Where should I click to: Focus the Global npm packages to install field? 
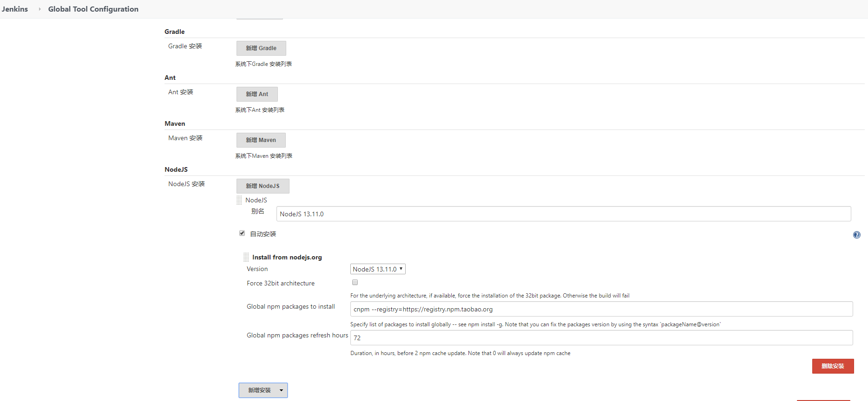pyautogui.click(x=602, y=309)
